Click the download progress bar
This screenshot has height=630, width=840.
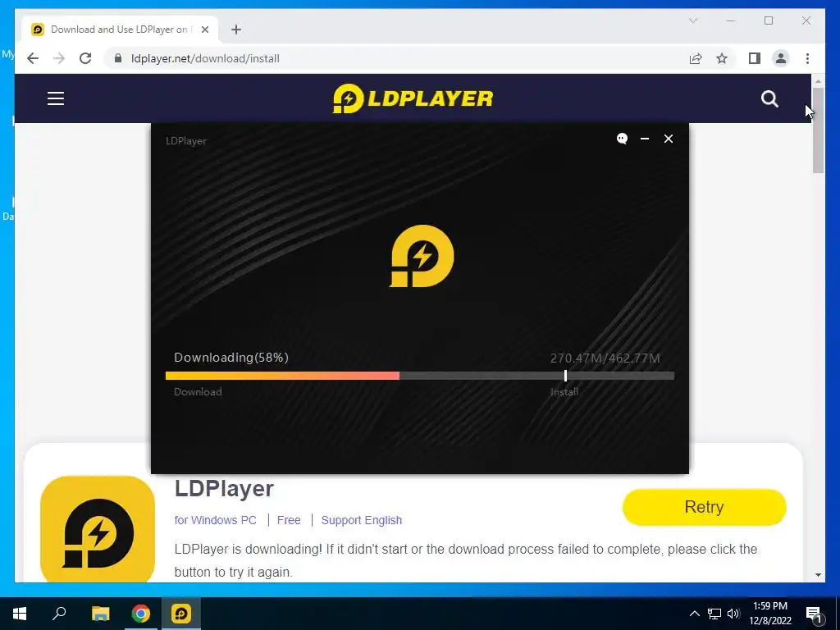coord(420,376)
